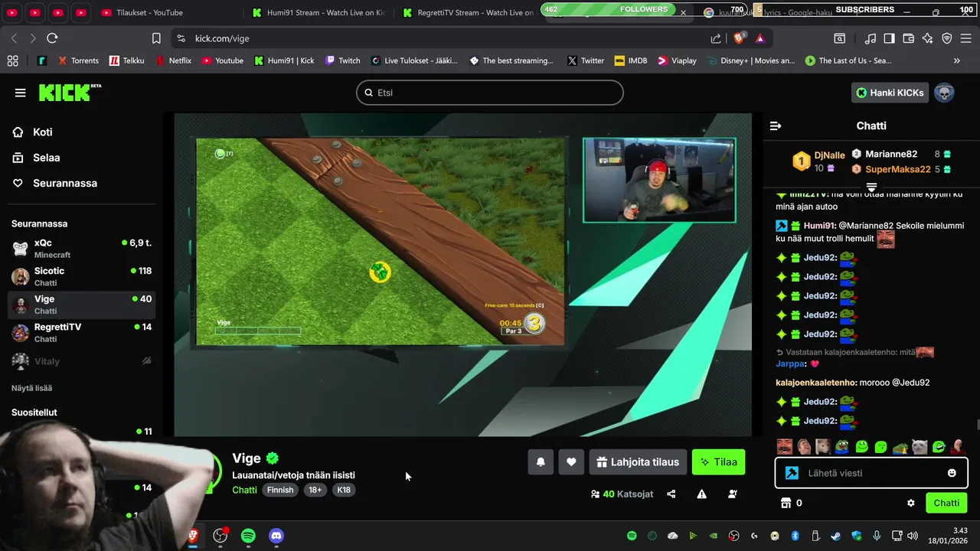The image size is (980, 551).
Task: Click username kalajoenkaaletenho in chat
Action: (x=816, y=382)
